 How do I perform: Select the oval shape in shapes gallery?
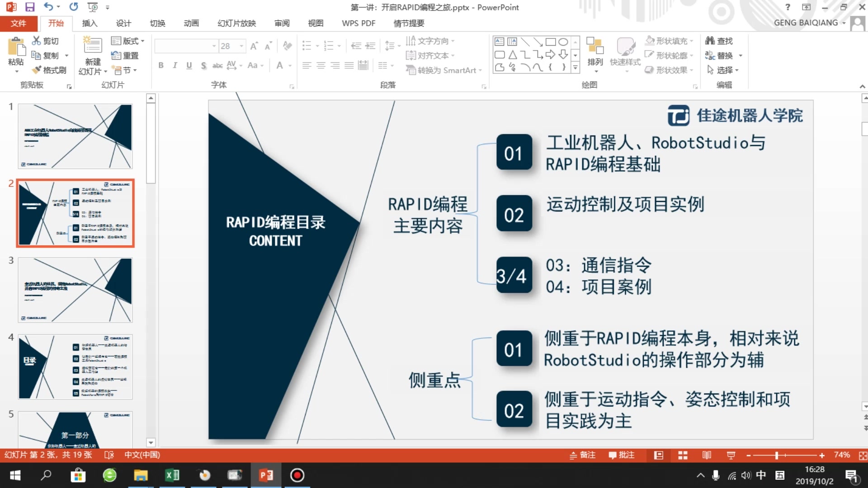point(563,42)
